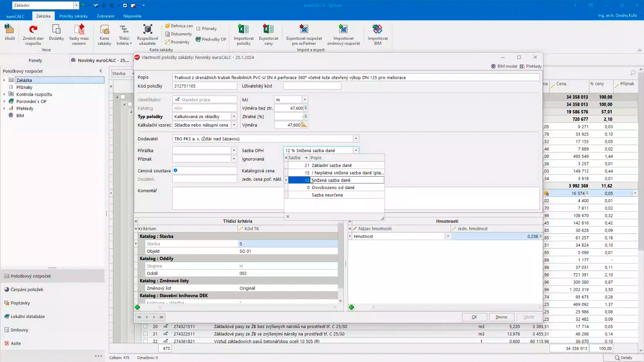The image size is (644, 362).
Task: Add new hmotnost with plus icon
Action: coord(351,307)
